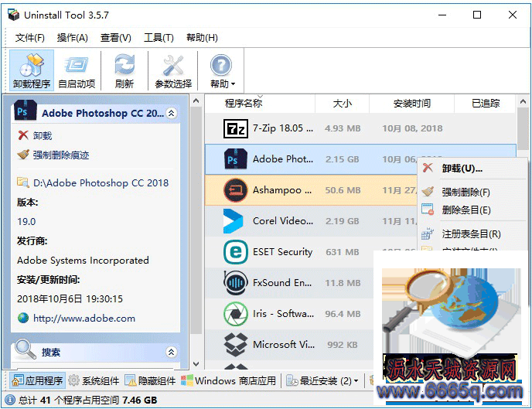Open the 文件(F) menu
Screen dimensions: 532x409
tap(30, 37)
